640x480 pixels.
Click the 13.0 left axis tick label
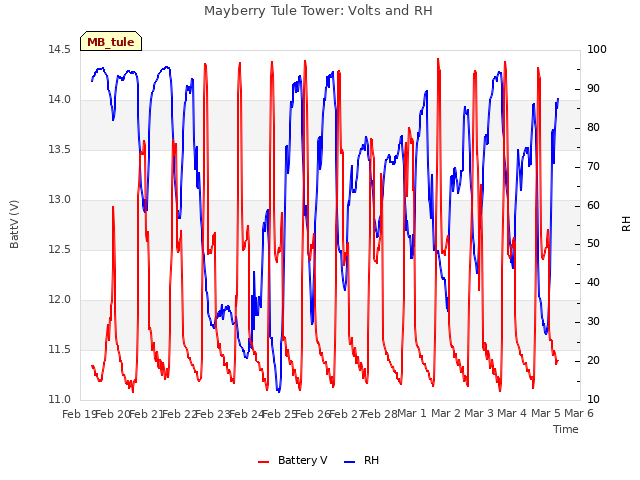click(59, 200)
